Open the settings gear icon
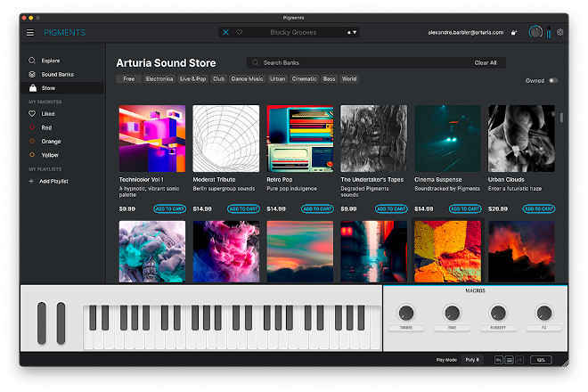Image resolution: width=588 pixels, height=392 pixels. point(559,32)
